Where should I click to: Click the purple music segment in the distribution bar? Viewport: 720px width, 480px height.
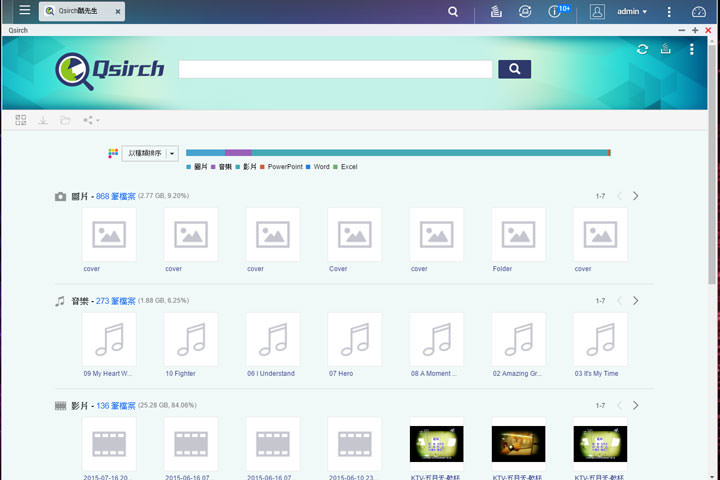(238, 153)
